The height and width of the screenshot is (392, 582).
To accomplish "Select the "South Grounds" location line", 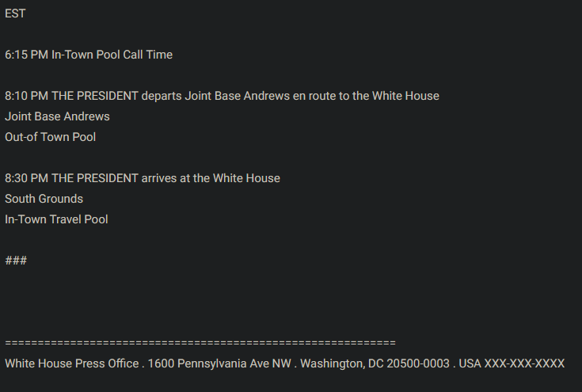I will [x=44, y=199].
